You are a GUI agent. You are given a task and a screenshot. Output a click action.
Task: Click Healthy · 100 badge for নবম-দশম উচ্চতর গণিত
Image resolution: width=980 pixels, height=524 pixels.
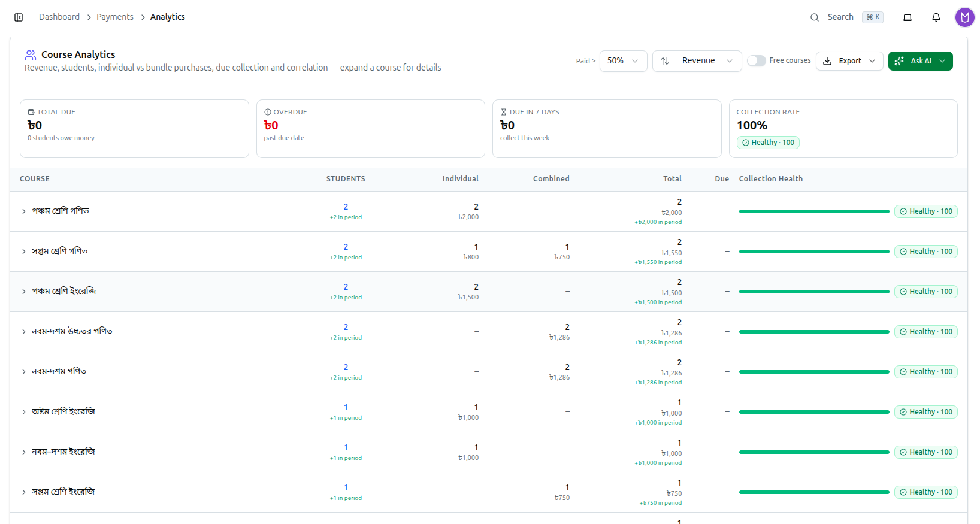click(926, 332)
